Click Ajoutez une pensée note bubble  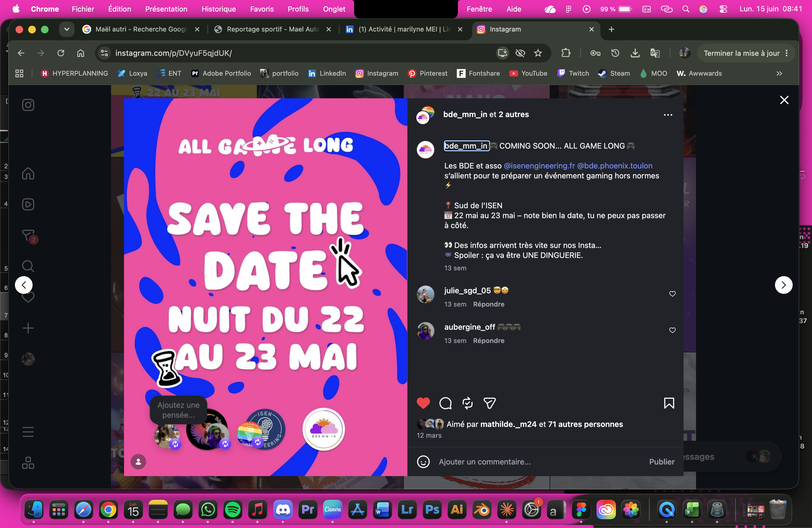pyautogui.click(x=178, y=410)
